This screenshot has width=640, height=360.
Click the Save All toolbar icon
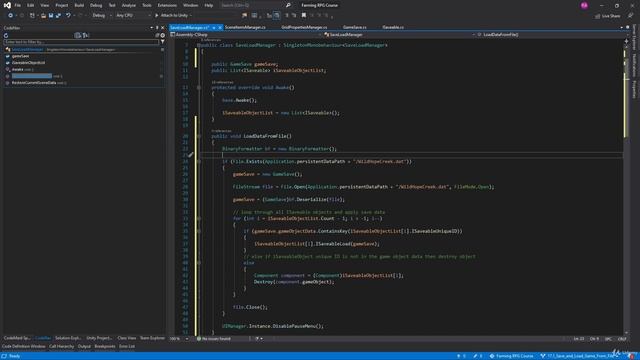[58, 16]
